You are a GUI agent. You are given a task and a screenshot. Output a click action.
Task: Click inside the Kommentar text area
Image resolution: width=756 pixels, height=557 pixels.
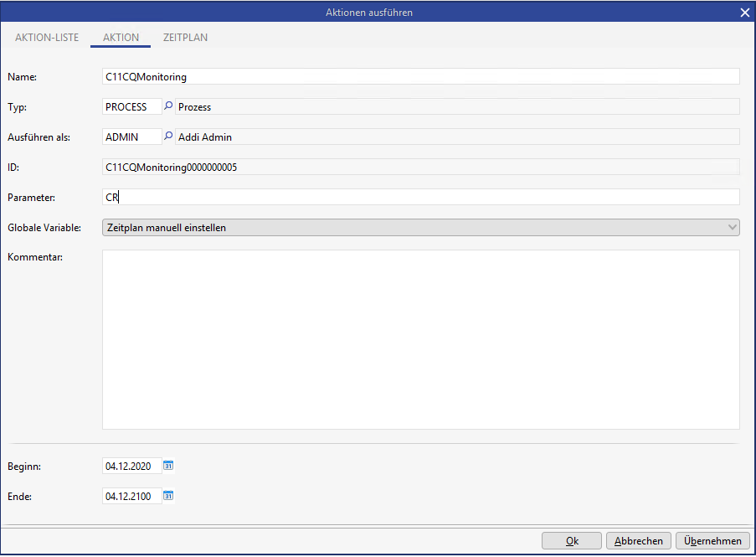tap(420, 339)
